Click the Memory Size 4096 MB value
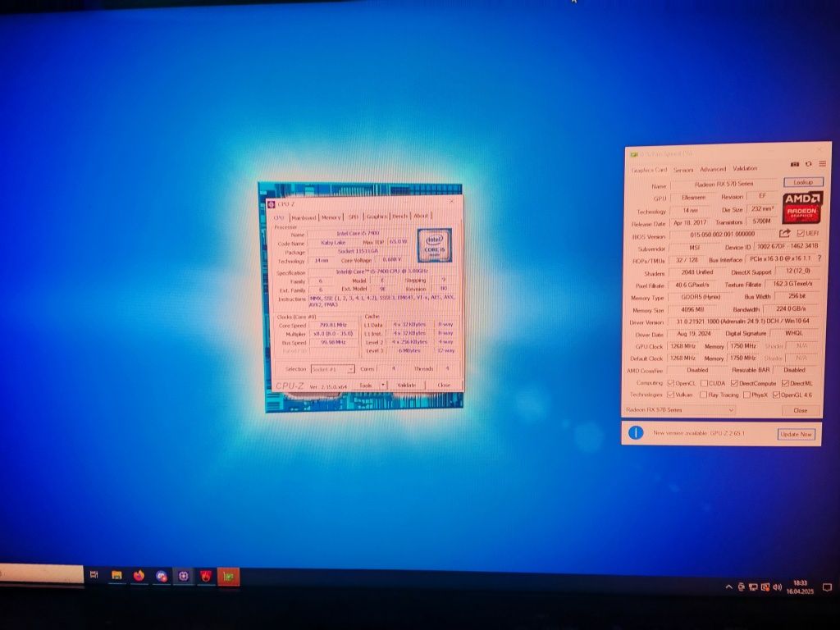 click(x=692, y=309)
